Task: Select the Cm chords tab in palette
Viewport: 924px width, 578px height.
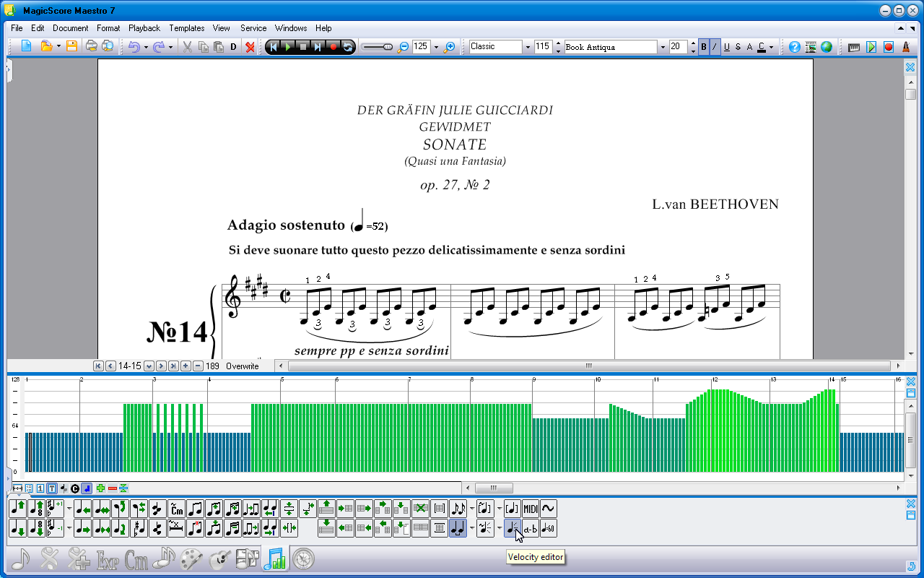Action: (x=136, y=558)
